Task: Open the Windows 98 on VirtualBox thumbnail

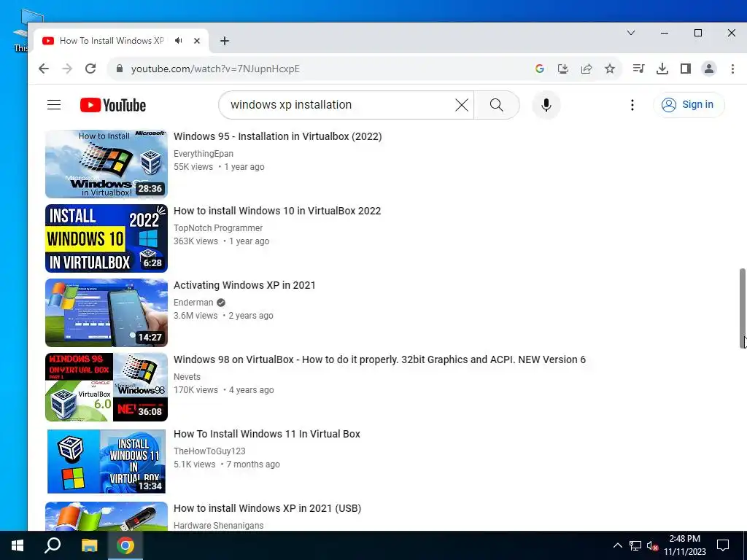Action: pyautogui.click(x=107, y=386)
